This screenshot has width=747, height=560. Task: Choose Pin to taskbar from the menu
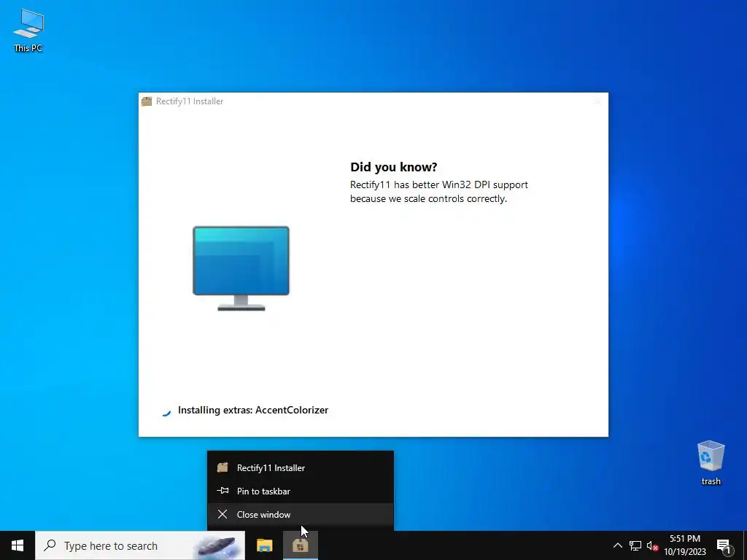pos(300,491)
